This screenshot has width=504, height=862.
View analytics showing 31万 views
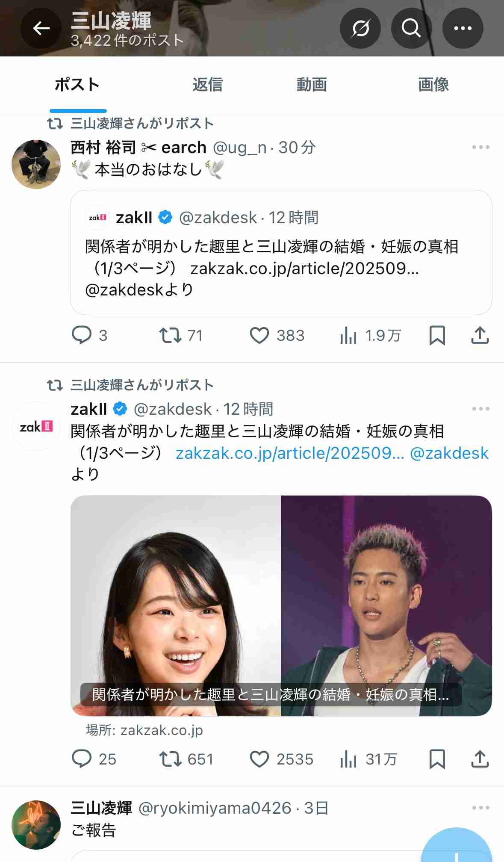click(368, 759)
